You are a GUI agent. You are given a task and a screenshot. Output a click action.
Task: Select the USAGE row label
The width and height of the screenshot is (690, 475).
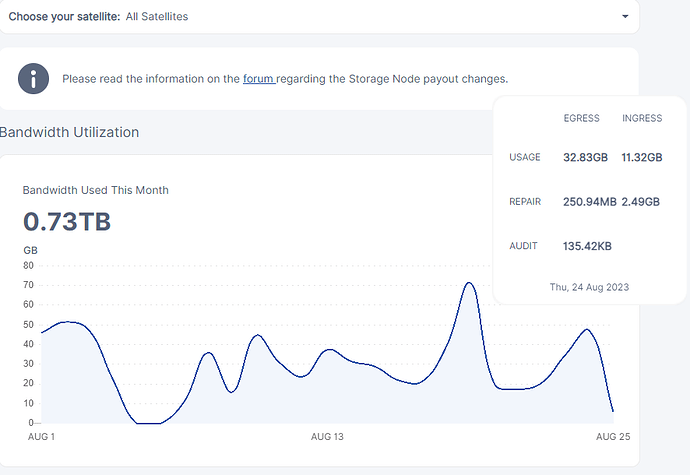coord(525,158)
